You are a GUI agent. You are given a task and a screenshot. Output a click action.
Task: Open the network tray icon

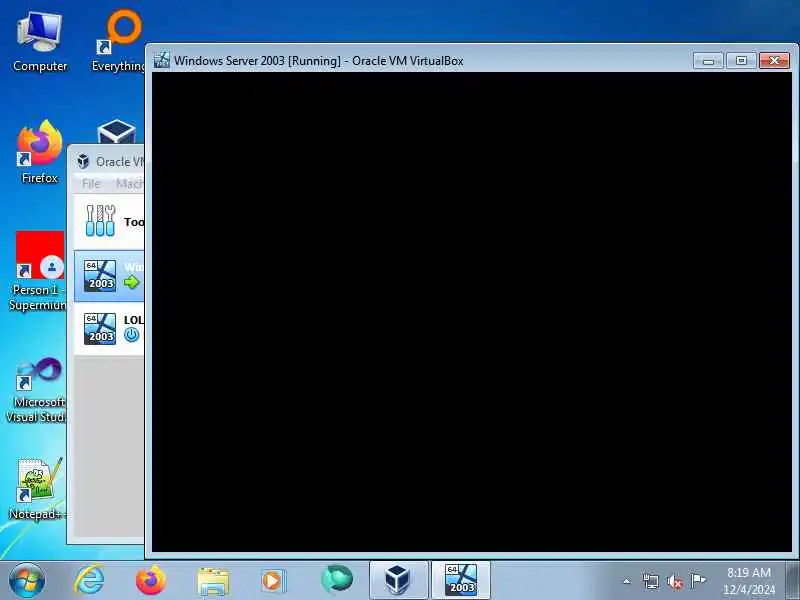(x=651, y=581)
